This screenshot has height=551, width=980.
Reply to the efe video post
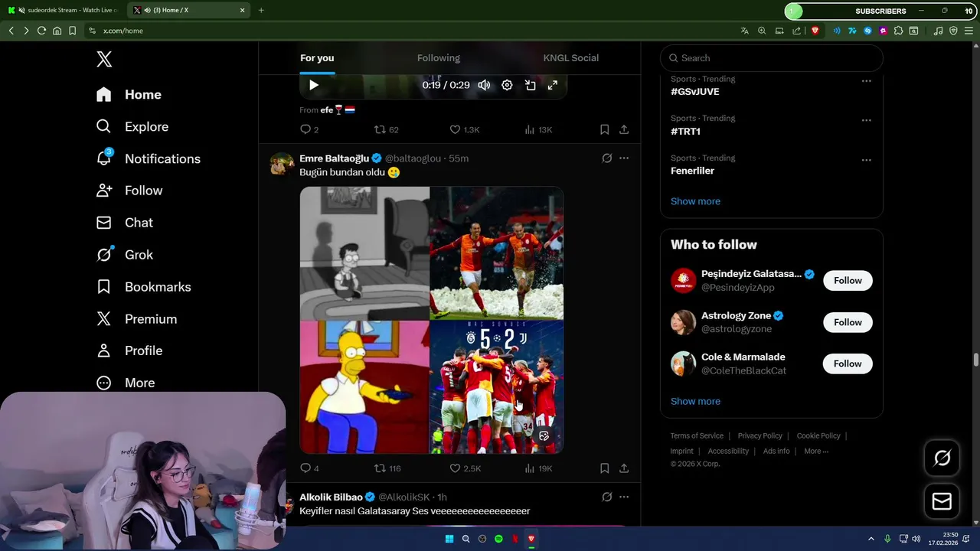[309, 129]
